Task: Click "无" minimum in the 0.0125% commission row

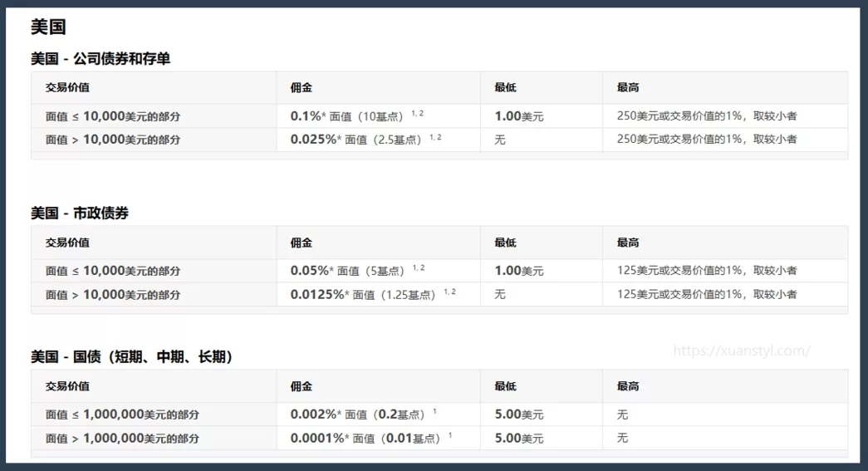Action: [500, 294]
